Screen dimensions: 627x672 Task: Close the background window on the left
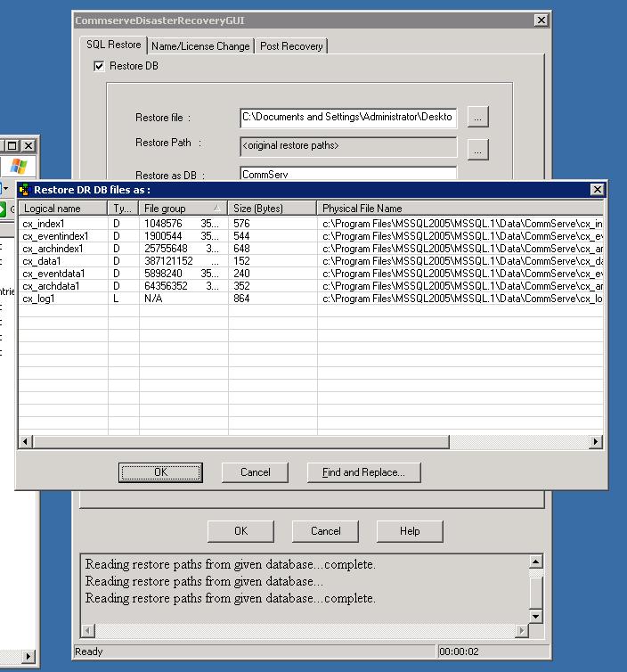click(28, 145)
